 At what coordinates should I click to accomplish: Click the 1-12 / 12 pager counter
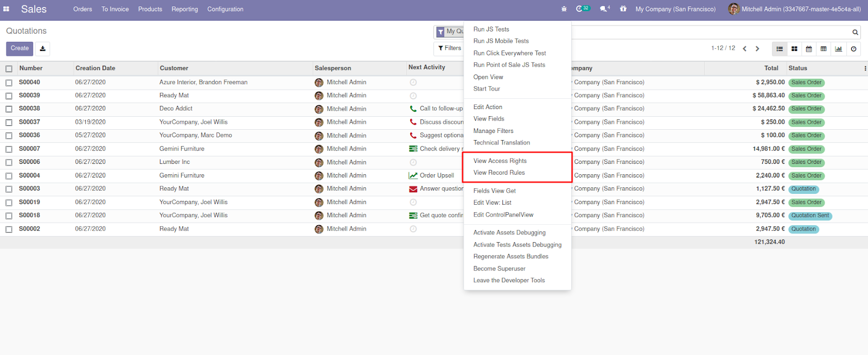723,48
